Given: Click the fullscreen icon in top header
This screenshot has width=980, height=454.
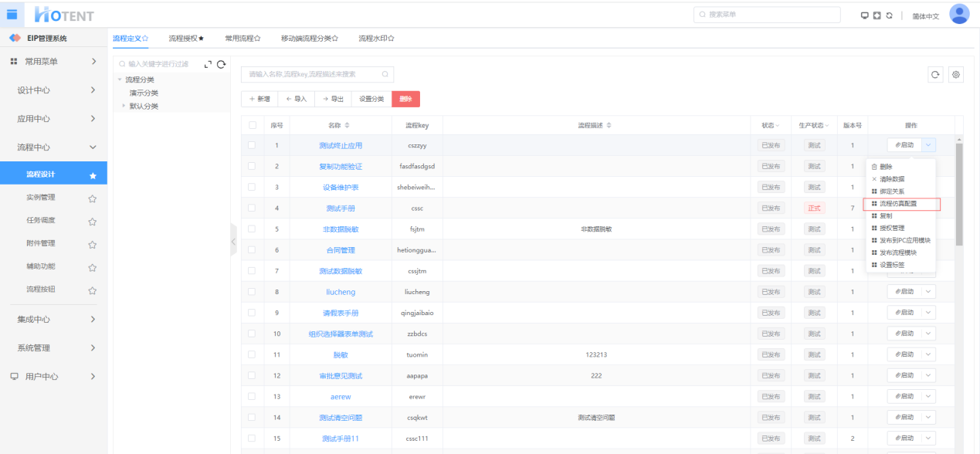Looking at the screenshot, I should pyautogui.click(x=877, y=15).
